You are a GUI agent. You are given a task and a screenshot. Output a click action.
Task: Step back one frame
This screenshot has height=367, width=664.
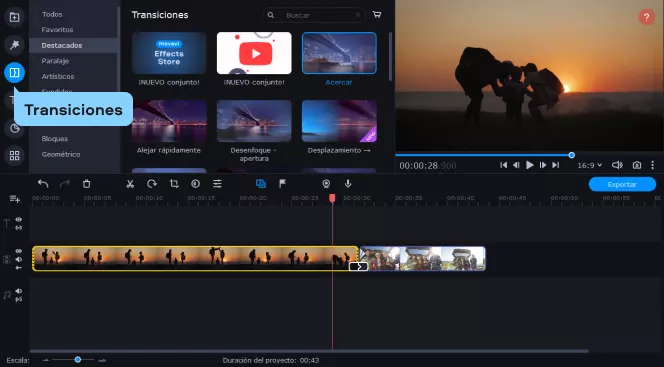coord(516,165)
